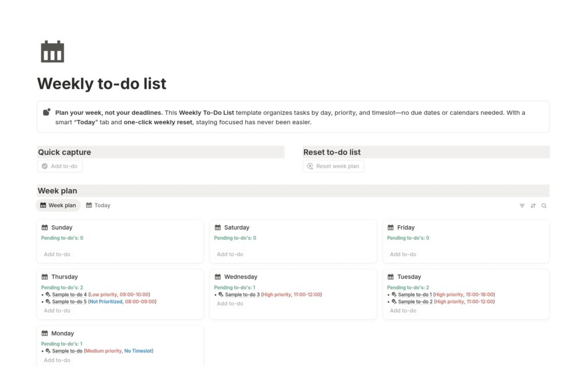588x367 pixels.
Task: Open the Friday card title
Action: point(406,227)
